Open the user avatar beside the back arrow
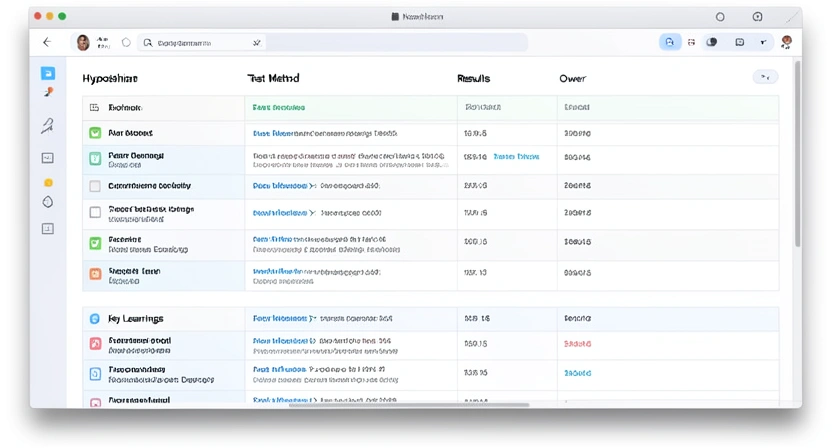 point(83,42)
